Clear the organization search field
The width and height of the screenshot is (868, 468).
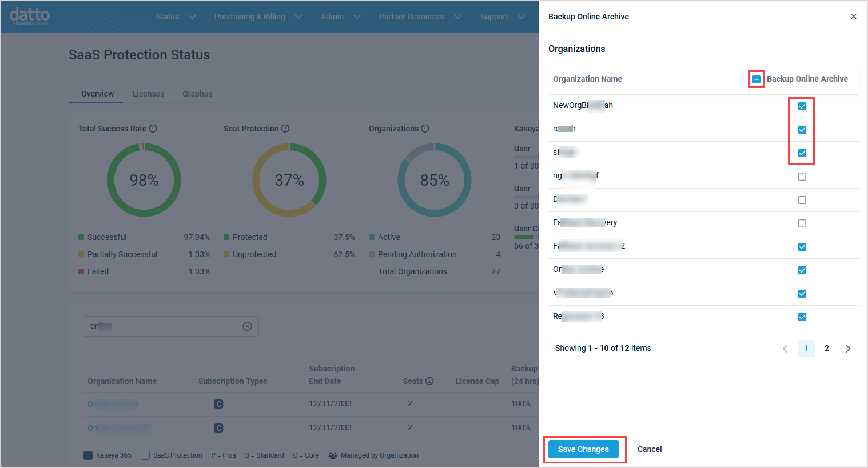(247, 326)
